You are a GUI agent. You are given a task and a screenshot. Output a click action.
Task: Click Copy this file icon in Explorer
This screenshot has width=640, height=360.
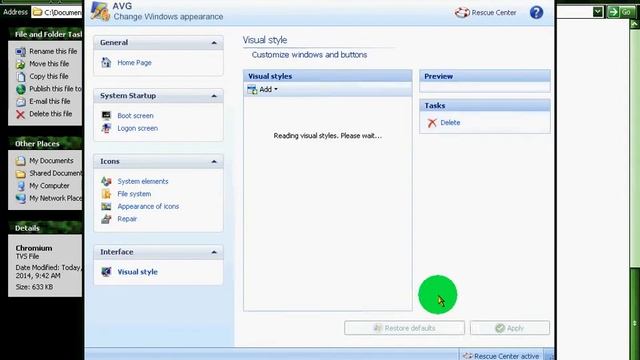click(20, 76)
